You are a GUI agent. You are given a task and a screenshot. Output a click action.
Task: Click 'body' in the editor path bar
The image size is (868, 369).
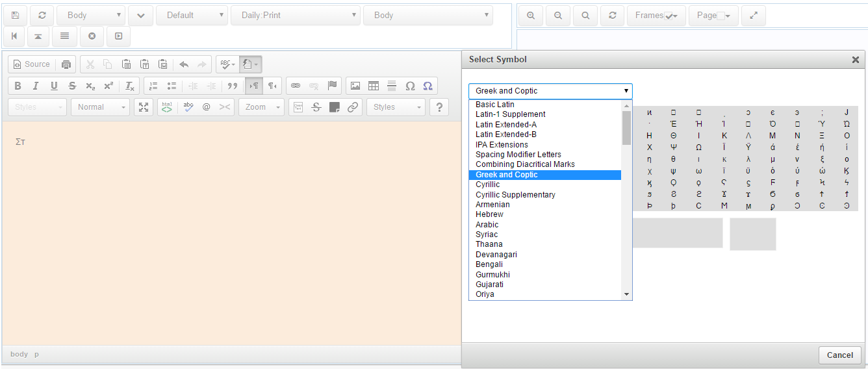tap(19, 354)
